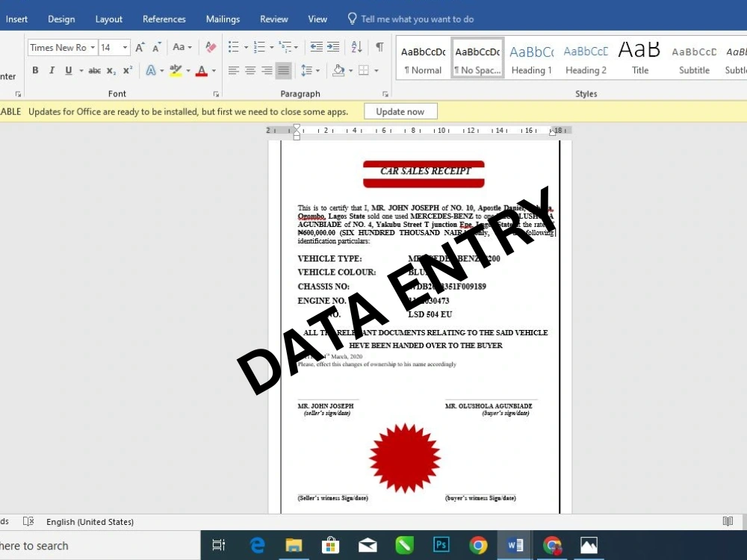
Task: Click Text Effects letter A icon
Action: point(151,70)
